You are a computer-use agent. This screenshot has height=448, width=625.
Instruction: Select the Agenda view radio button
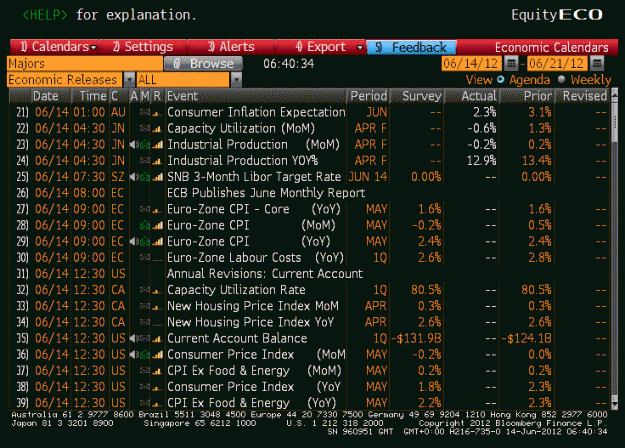point(501,79)
